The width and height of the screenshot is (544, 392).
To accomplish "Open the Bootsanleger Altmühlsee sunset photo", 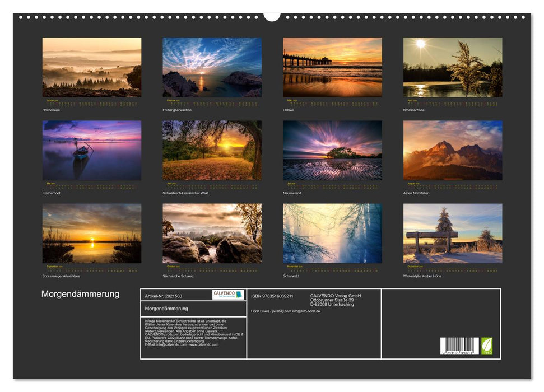I will 92,233.
